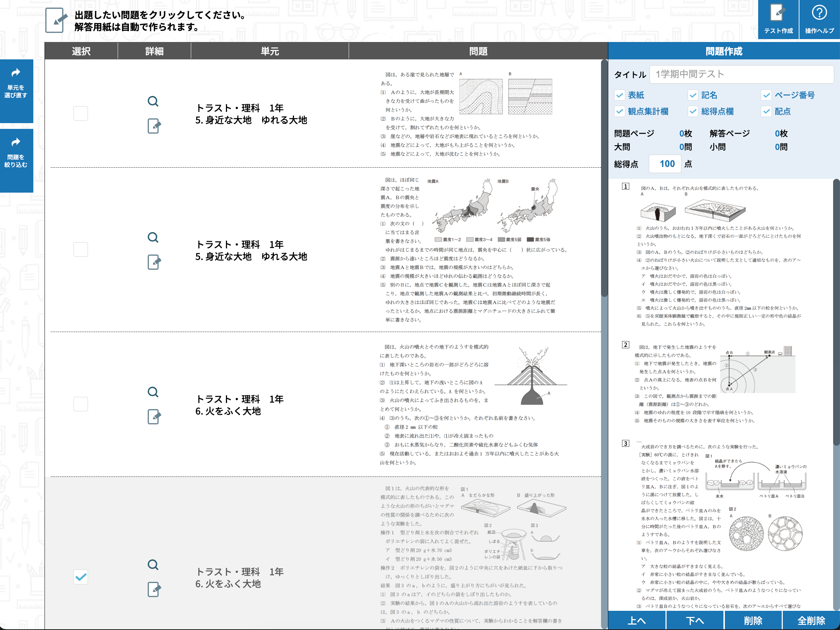The width and height of the screenshot is (840, 630).
Task: Click the 問題 column header
Action: point(478,51)
